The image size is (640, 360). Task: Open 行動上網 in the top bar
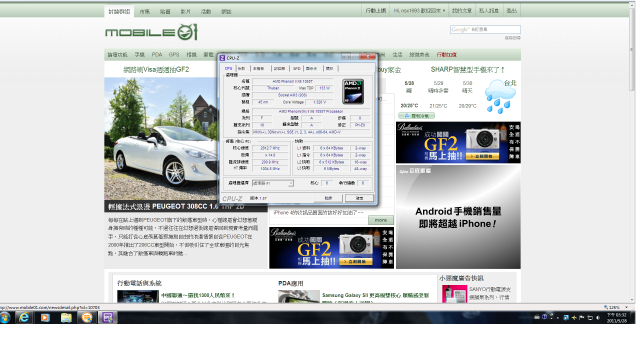[376, 11]
